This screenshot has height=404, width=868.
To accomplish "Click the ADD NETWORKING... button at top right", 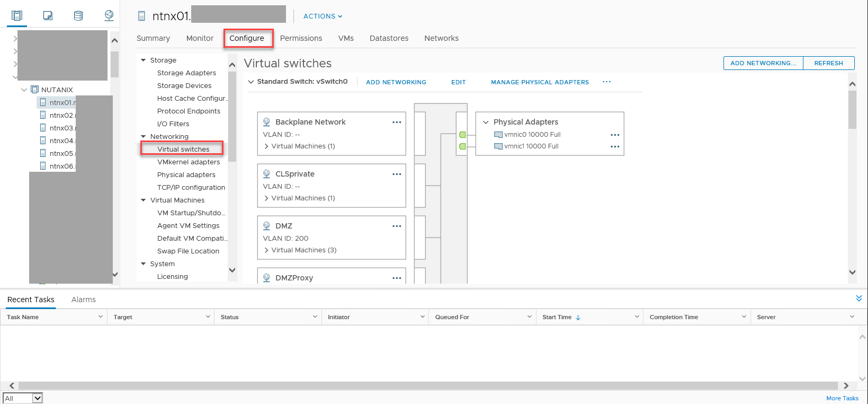I will point(763,63).
